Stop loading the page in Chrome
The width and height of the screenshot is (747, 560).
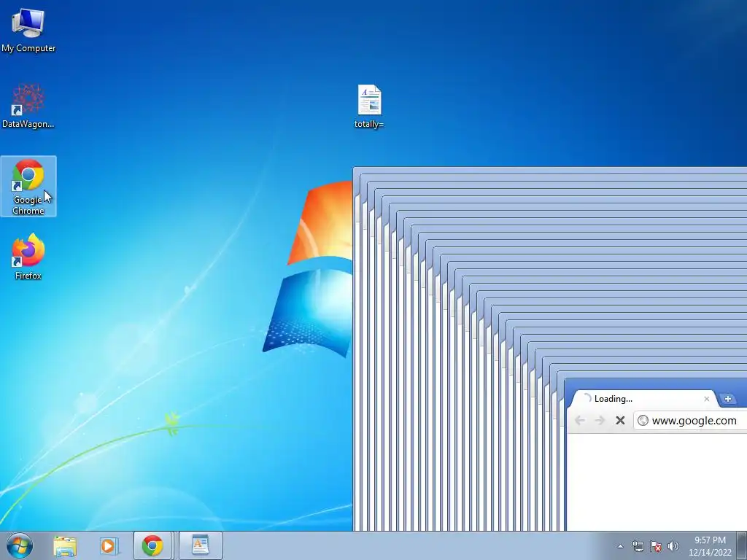(620, 421)
